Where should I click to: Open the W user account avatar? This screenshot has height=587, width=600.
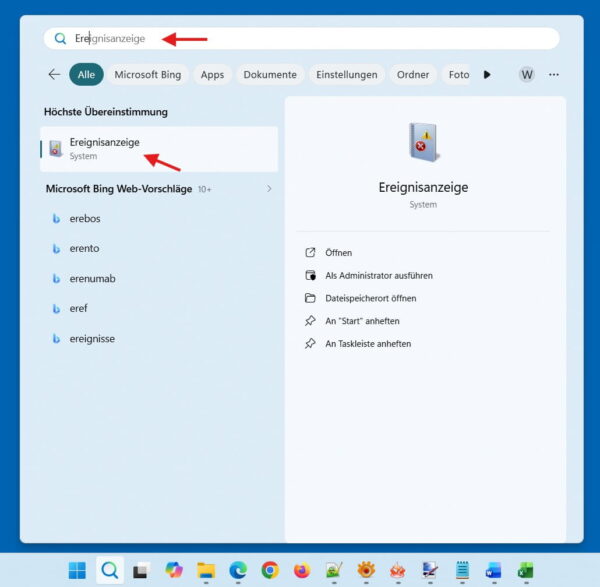click(527, 75)
